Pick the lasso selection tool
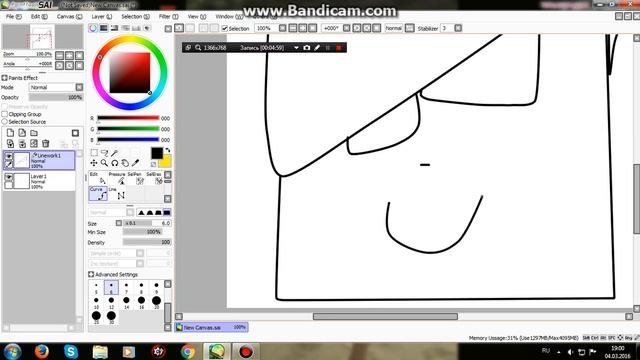 coord(104,153)
